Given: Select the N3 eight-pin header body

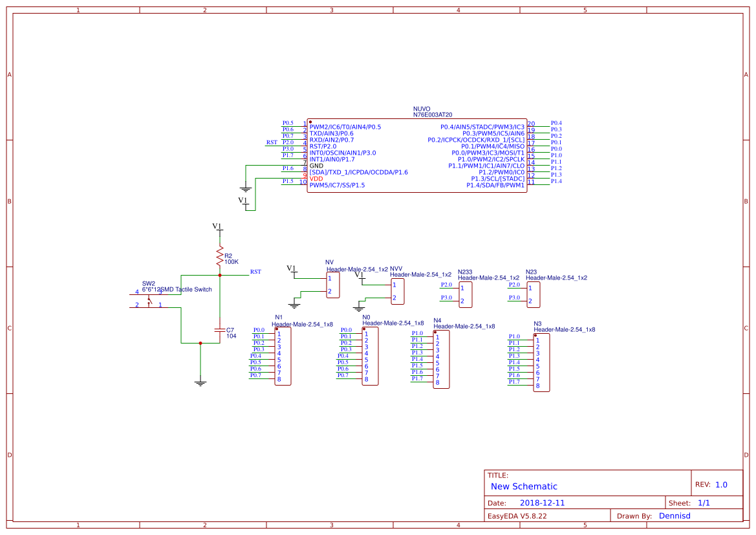Looking at the screenshot, I should coord(541,363).
